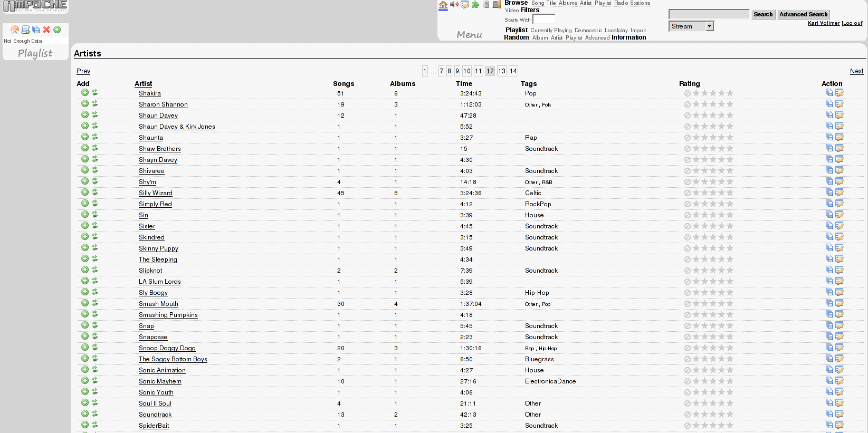Image resolution: width=868 pixels, height=433 pixels.
Task: Click the edit notepad action icon for Shaunta
Action: click(840, 137)
